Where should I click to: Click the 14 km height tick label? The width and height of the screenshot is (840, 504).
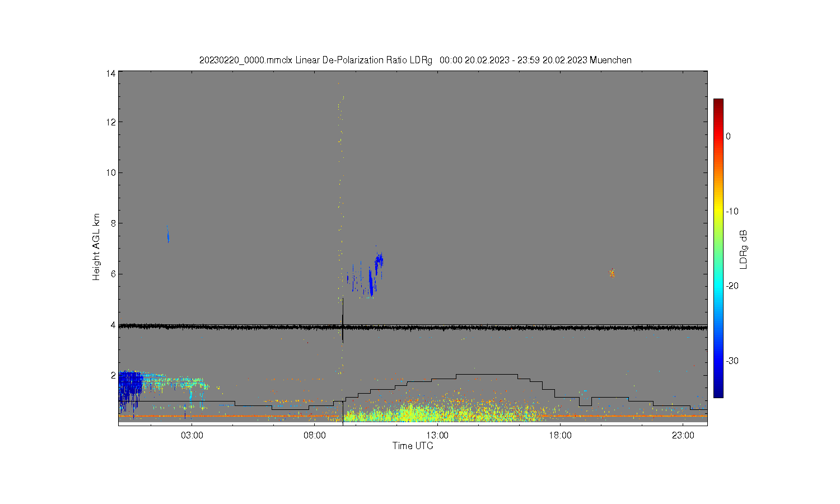pyautogui.click(x=111, y=73)
